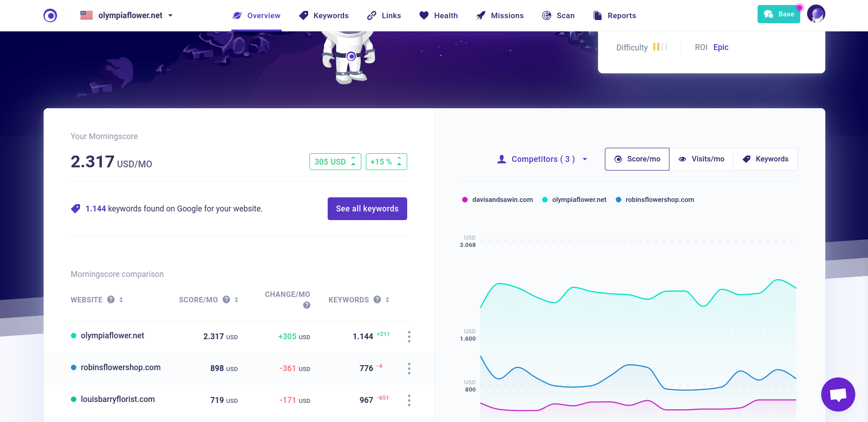Click help icon next to KEYWORDS column
868x422 pixels.
[377, 300]
